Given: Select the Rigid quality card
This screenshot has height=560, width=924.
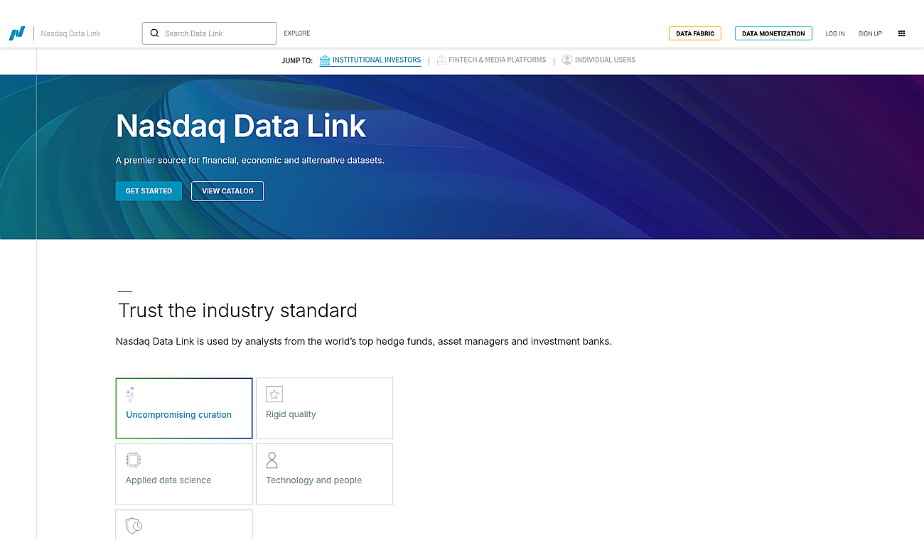Looking at the screenshot, I should click(x=324, y=408).
